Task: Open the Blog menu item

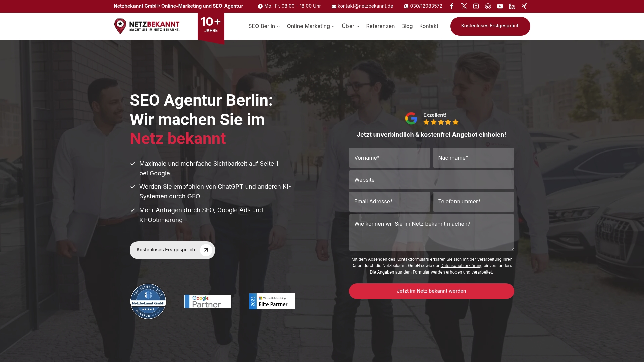Action: click(407, 26)
